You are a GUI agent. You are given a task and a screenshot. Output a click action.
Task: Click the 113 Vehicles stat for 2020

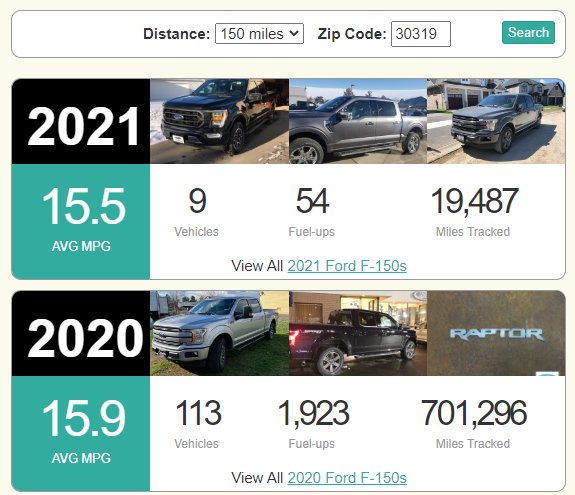click(197, 424)
